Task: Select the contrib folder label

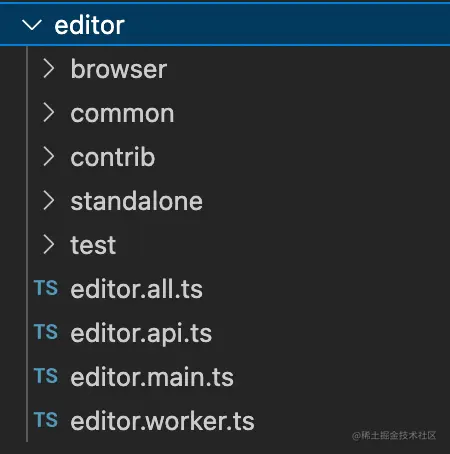Action: (113, 157)
